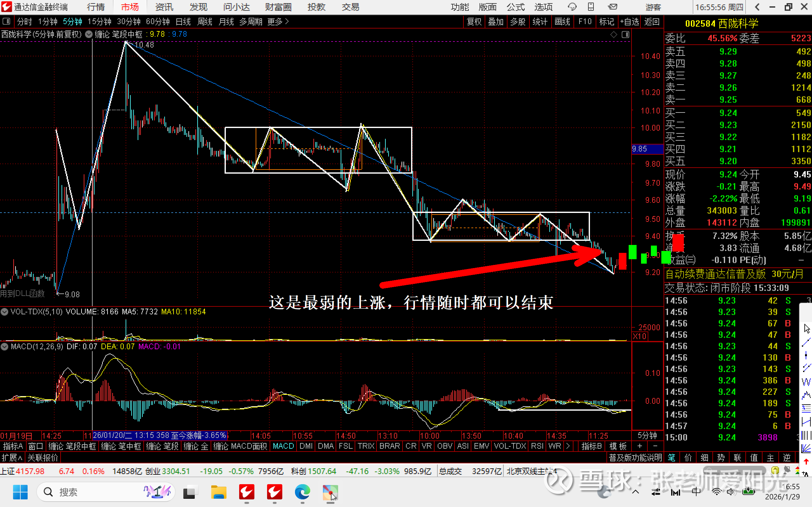Click the diamond icon at chart top-right

point(614,35)
